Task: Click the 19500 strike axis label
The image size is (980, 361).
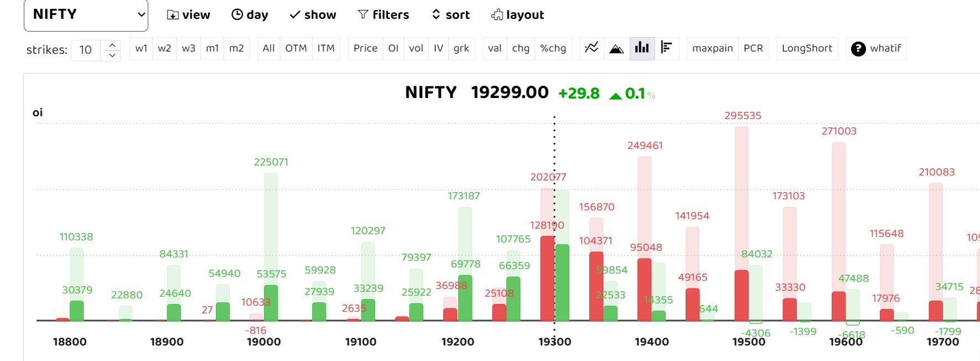Action: [749, 342]
